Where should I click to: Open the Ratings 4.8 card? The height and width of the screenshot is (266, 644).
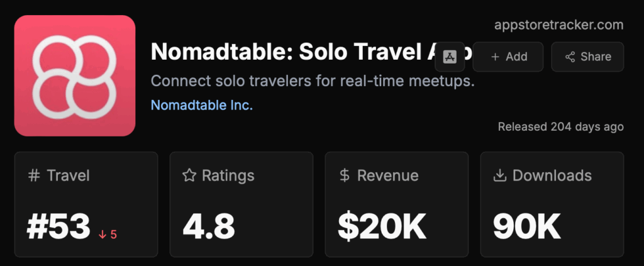point(241,204)
